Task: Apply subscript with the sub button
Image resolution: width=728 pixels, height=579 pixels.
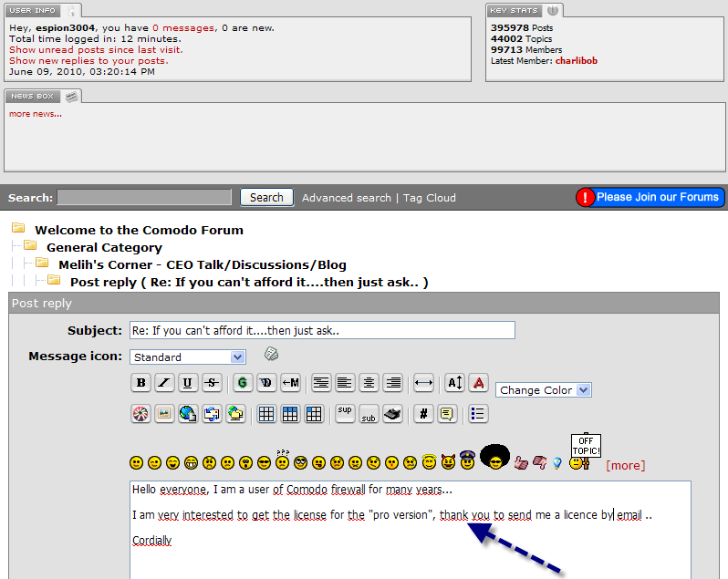Action: pos(369,413)
